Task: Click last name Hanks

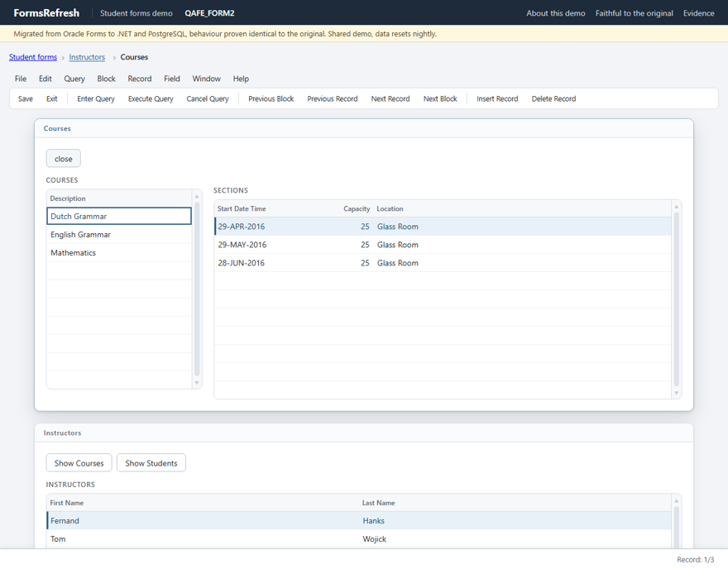Action: pyautogui.click(x=374, y=521)
